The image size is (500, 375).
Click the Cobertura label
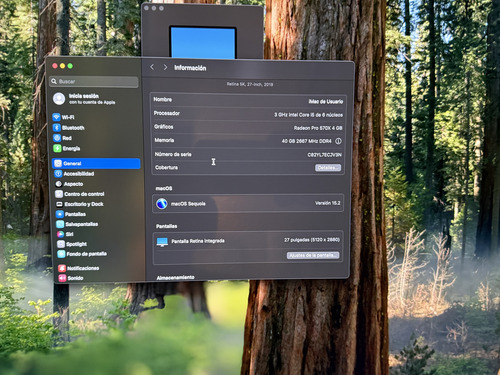click(x=166, y=167)
